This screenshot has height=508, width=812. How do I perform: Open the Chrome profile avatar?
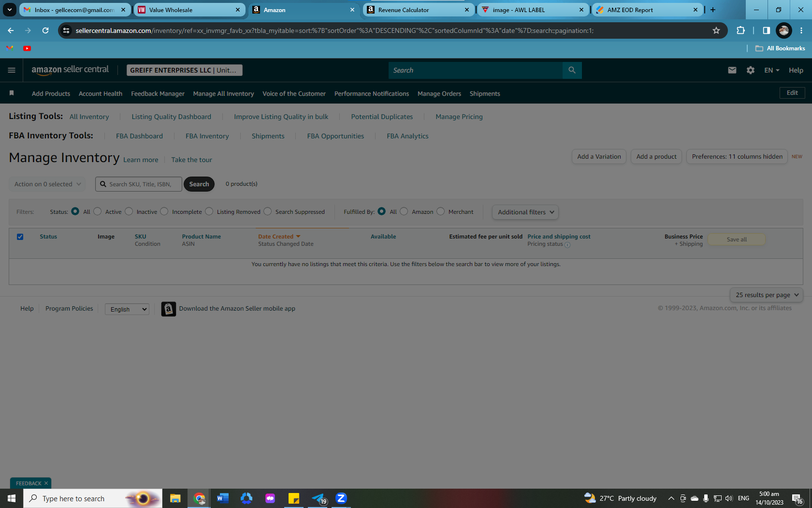(x=783, y=30)
